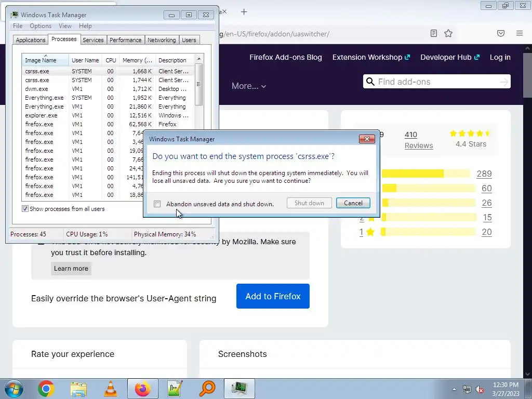This screenshot has height=399, width=532.
Task: Select firefox.exe using 62,568 K
Action: (108, 124)
